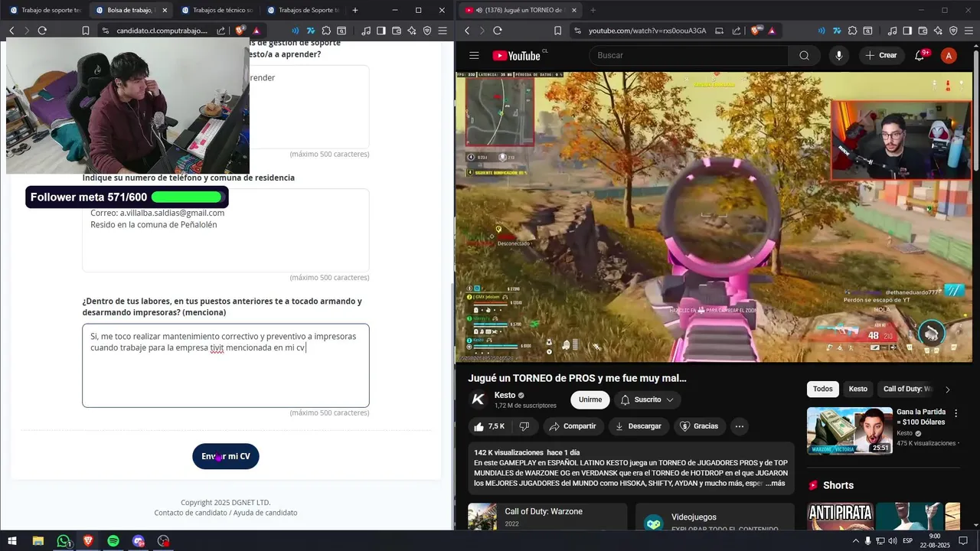Click the 'Crear' create button
The image size is (980, 551).
881,55
